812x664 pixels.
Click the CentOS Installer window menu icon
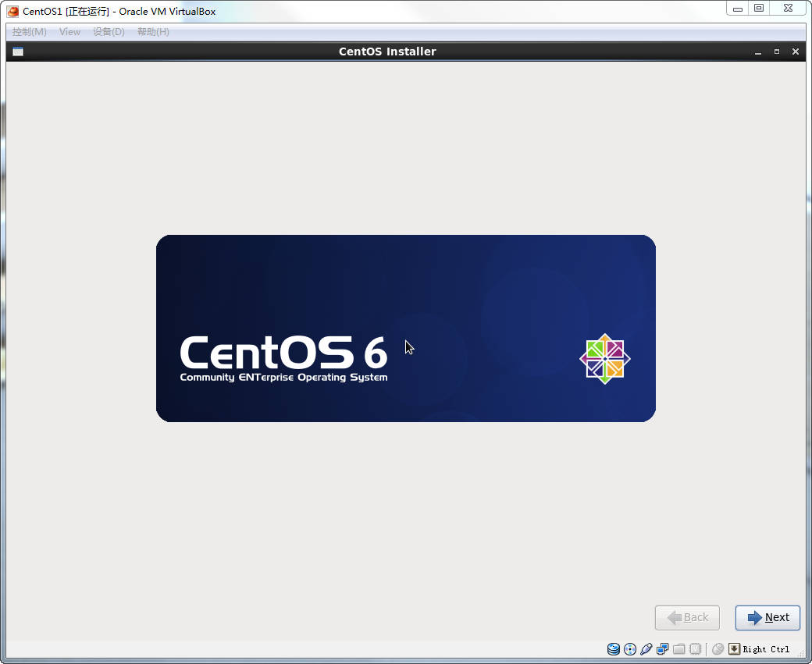coord(18,51)
